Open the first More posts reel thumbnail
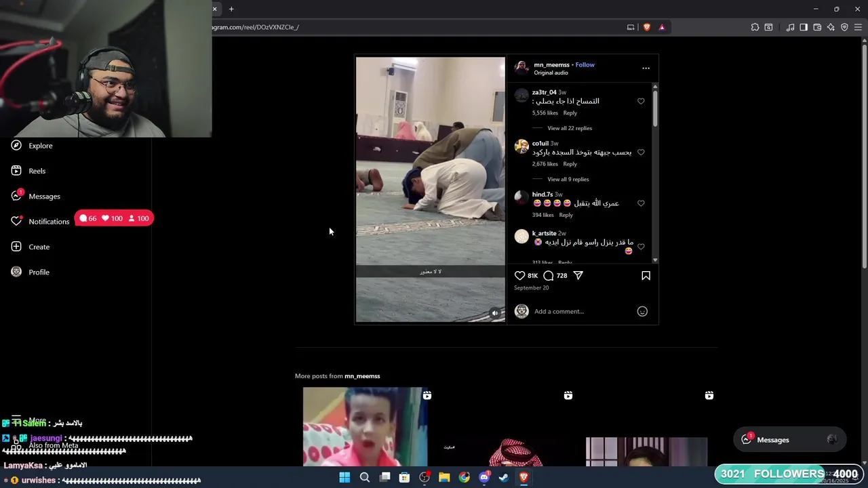The width and height of the screenshot is (868, 488). (x=366, y=427)
